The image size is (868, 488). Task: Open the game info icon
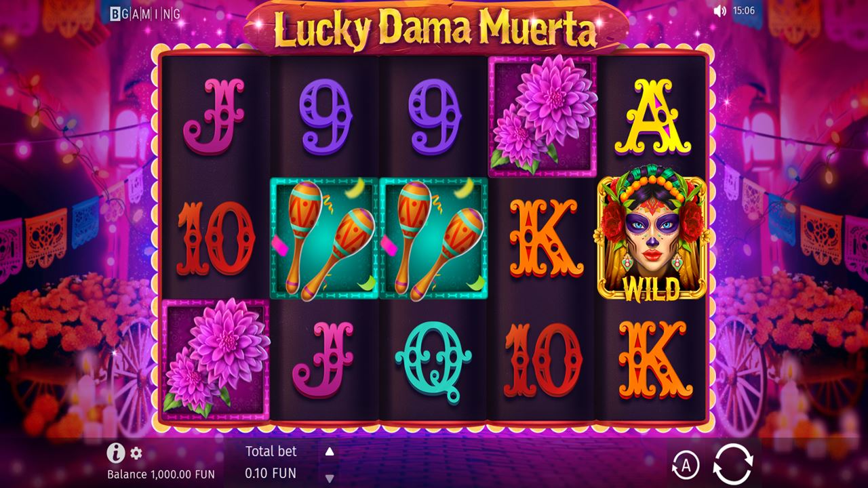116,453
